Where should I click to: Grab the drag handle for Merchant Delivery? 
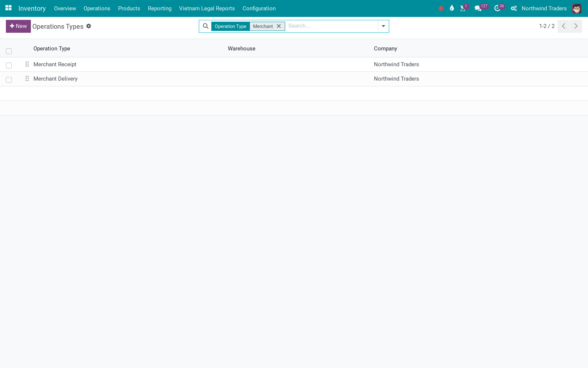(x=27, y=79)
